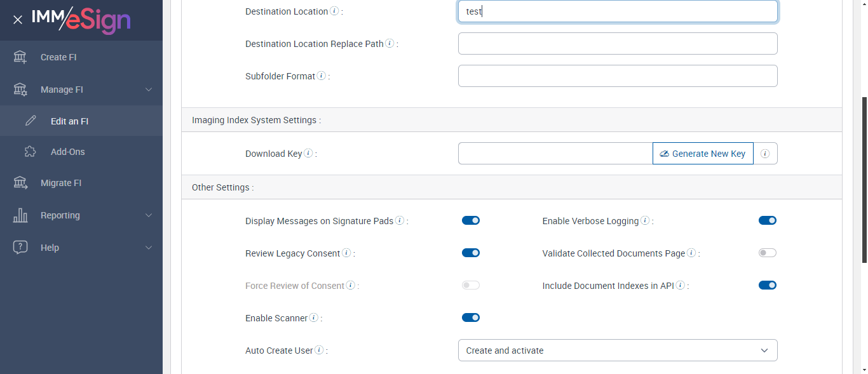868x374 pixels.
Task: Click info icon beside Generate New Key
Action: click(x=765, y=154)
